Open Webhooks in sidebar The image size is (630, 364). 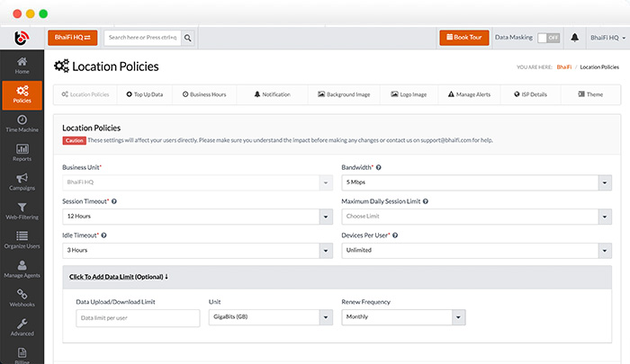(22, 298)
